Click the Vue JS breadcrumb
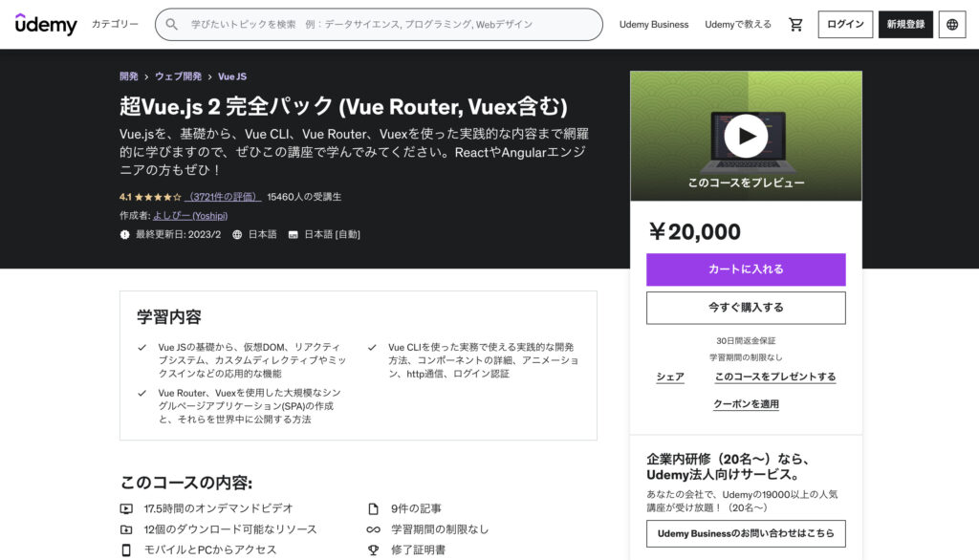Image resolution: width=979 pixels, height=560 pixels. tap(232, 76)
